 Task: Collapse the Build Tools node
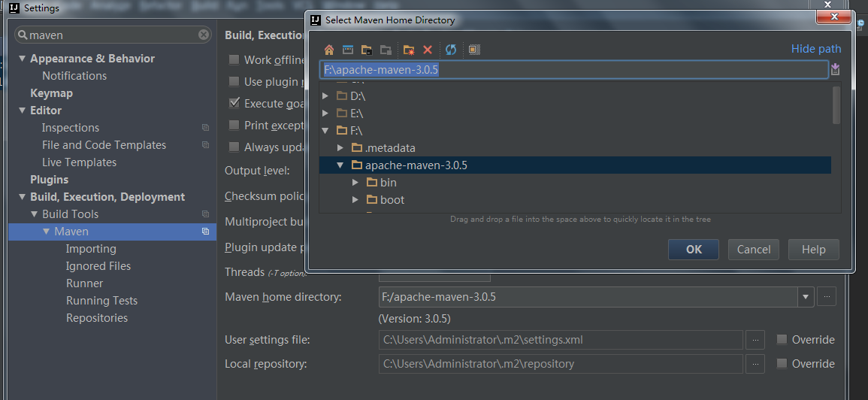pyautogui.click(x=34, y=214)
